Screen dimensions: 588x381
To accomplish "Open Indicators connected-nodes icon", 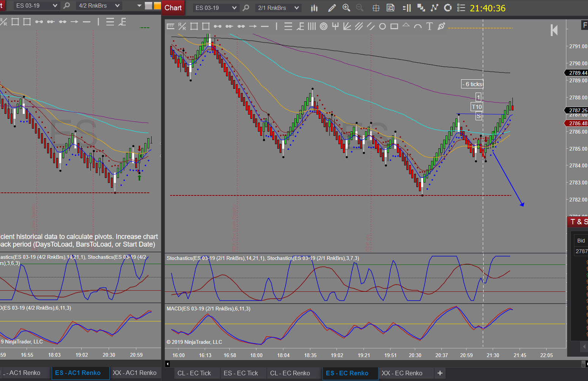I will [435, 8].
